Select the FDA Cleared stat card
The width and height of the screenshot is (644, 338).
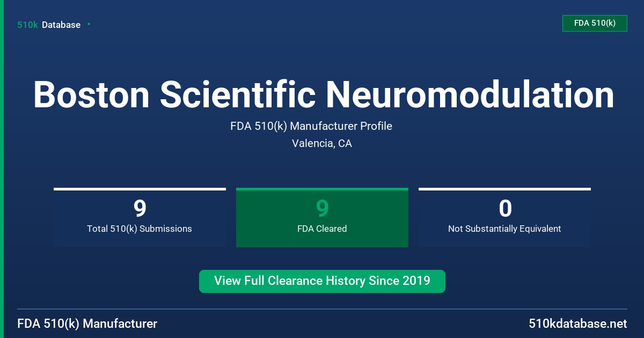click(322, 218)
